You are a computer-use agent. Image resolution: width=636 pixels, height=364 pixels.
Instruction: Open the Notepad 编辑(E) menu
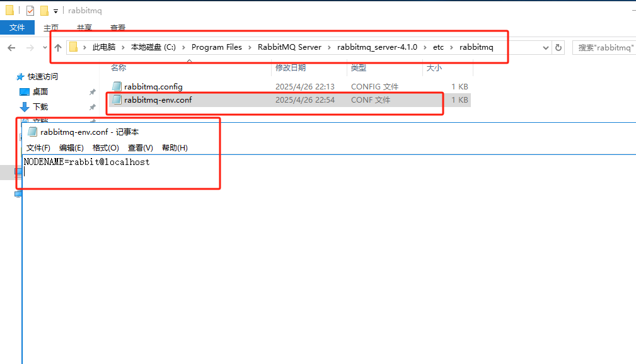coord(71,148)
